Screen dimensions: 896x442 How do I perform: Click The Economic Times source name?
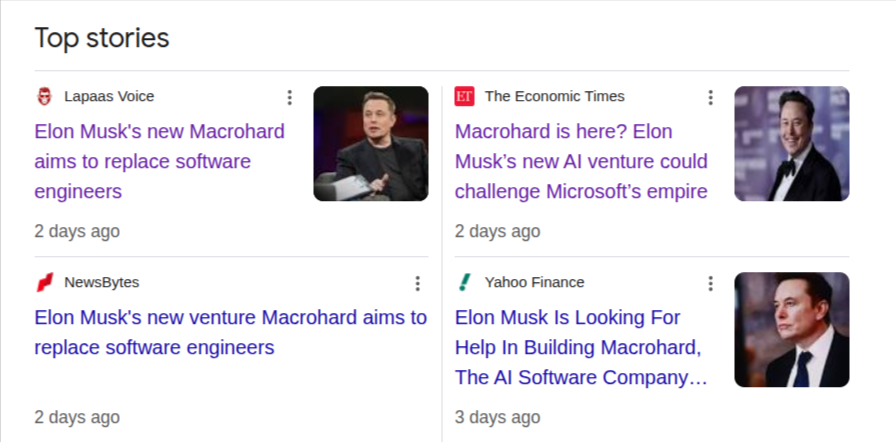[554, 97]
